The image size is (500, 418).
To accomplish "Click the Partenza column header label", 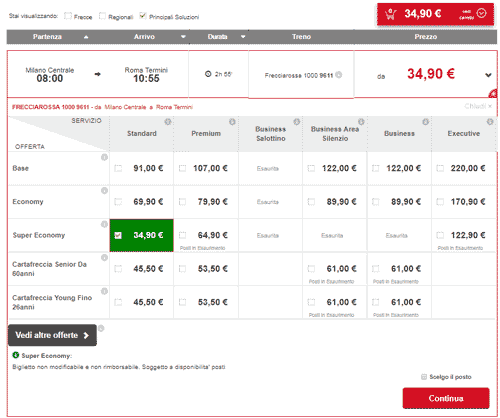I will click(x=47, y=37).
